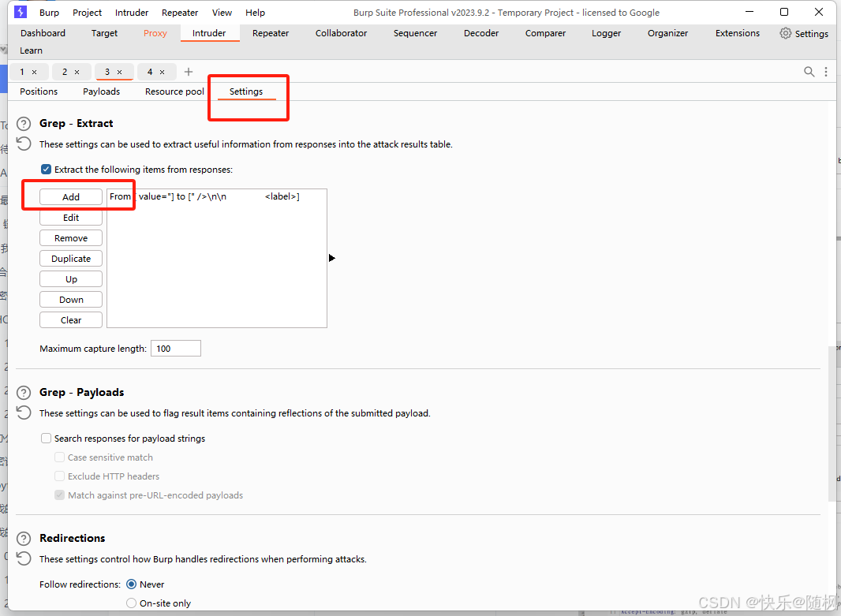Toggle Match against pre-URL-encoded payloads
The width and height of the screenshot is (841, 616).
(x=59, y=495)
